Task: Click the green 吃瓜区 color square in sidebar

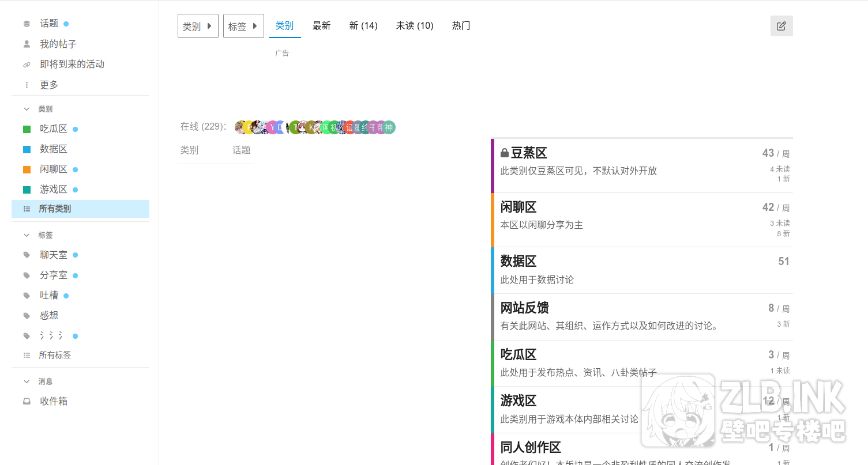Action: click(x=27, y=129)
